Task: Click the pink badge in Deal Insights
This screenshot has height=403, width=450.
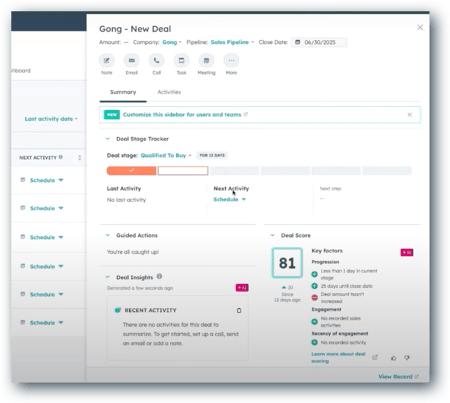Action: [x=242, y=287]
